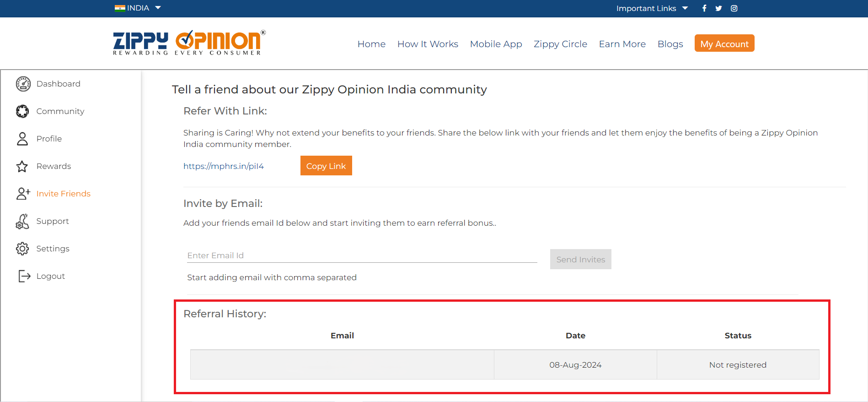The image size is (868, 402).
Task: Go to the Zippy Circle page
Action: pyautogui.click(x=560, y=44)
